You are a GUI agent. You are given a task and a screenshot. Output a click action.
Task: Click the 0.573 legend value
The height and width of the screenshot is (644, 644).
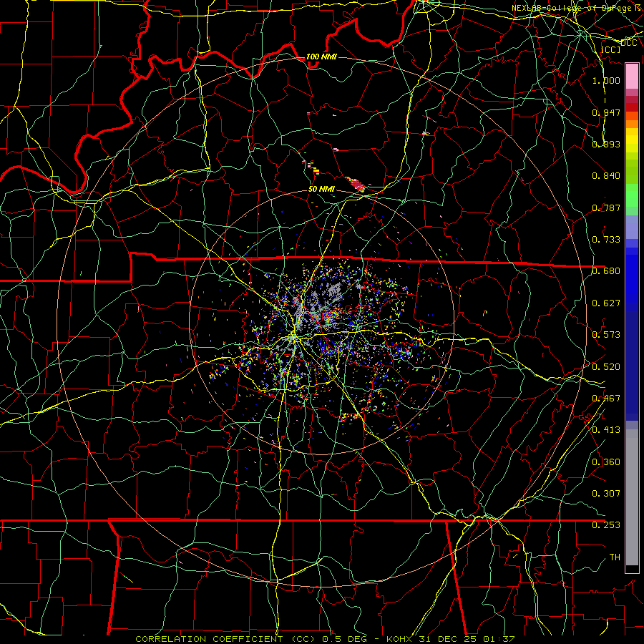606,334
